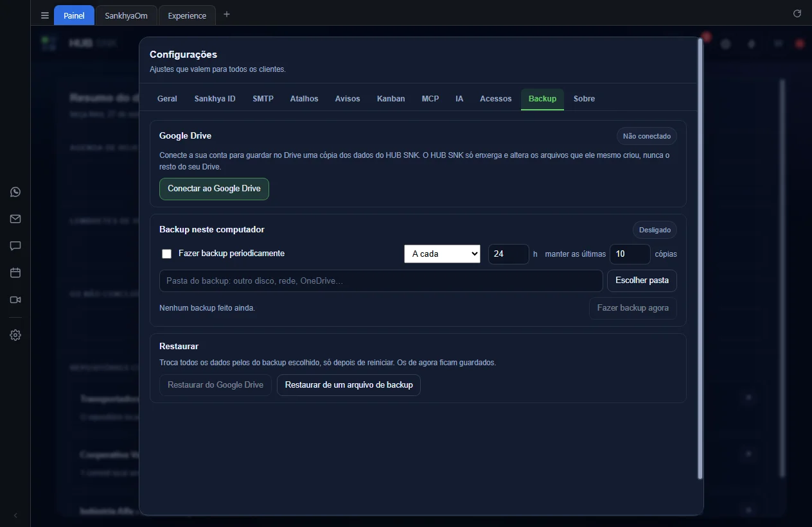Open the WhatsApp sidebar icon
Viewport: 812px width, 527px height.
(x=15, y=192)
